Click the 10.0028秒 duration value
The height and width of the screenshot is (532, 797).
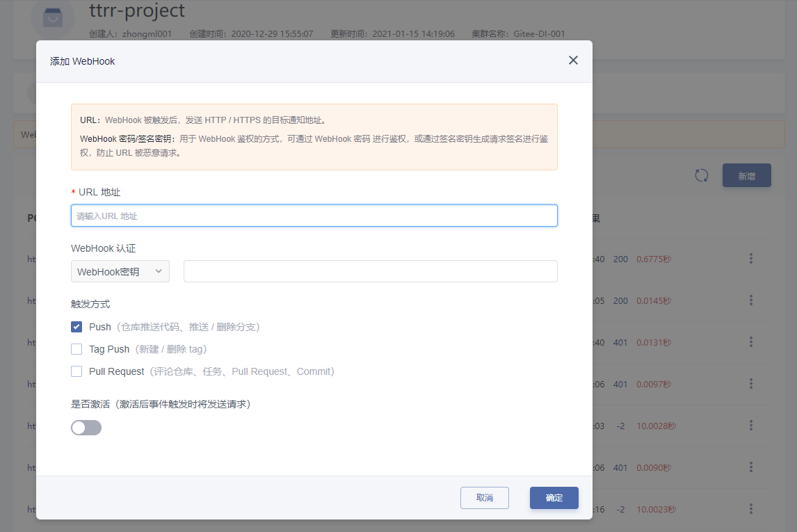pyautogui.click(x=657, y=426)
